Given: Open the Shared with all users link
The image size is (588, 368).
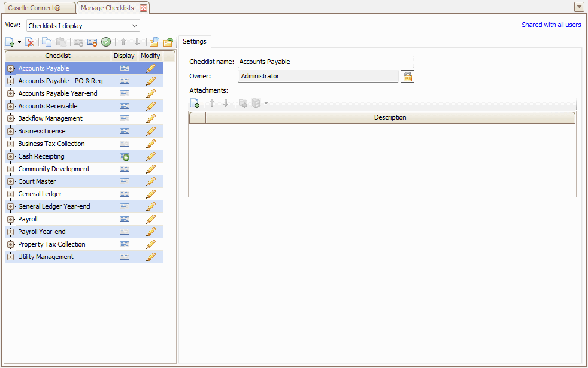Looking at the screenshot, I should [551, 25].
